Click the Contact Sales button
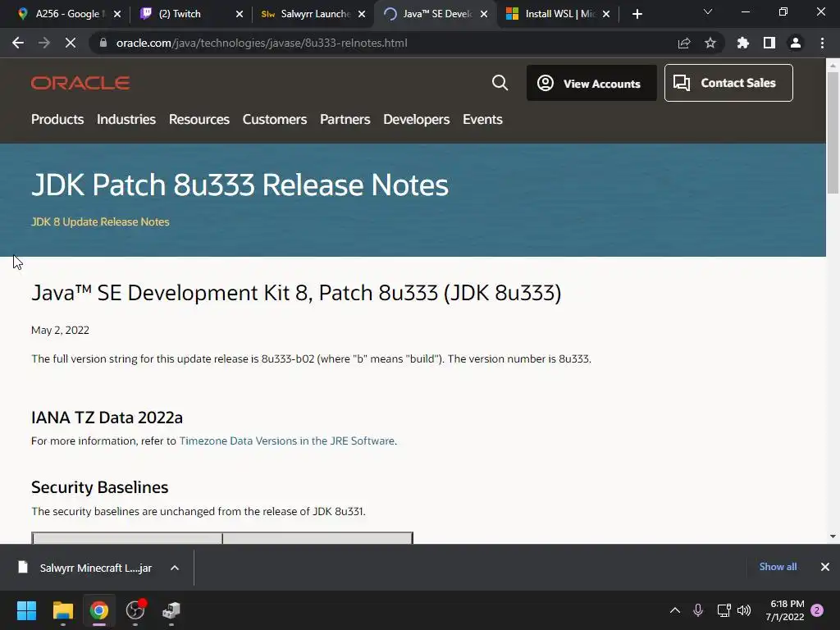Screen dimensions: 840x630 pyautogui.click(x=728, y=83)
